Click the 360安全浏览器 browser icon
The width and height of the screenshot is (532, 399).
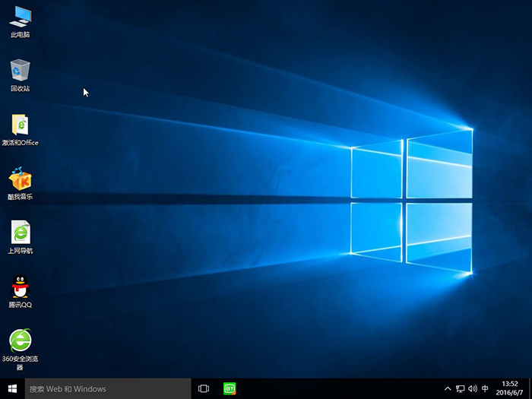click(x=21, y=340)
